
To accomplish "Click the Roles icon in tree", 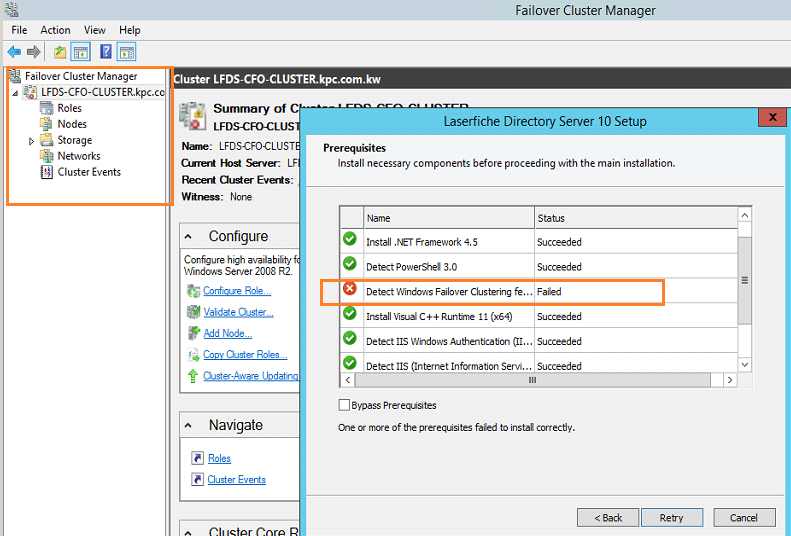I will [x=46, y=108].
